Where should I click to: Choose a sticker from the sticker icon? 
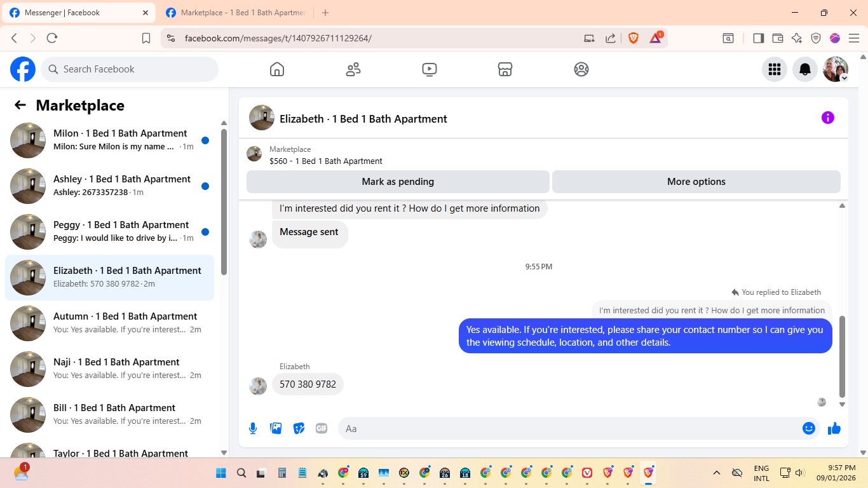[299, 428]
